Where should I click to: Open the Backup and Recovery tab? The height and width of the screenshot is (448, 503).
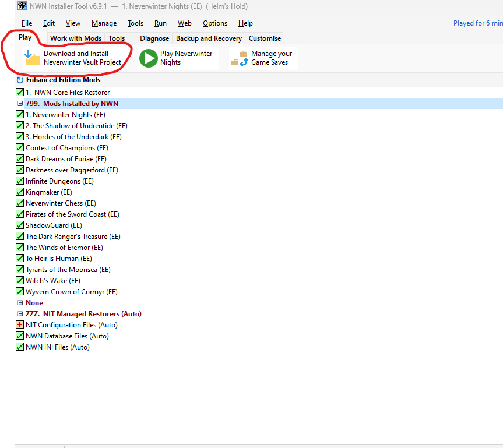pyautogui.click(x=209, y=38)
